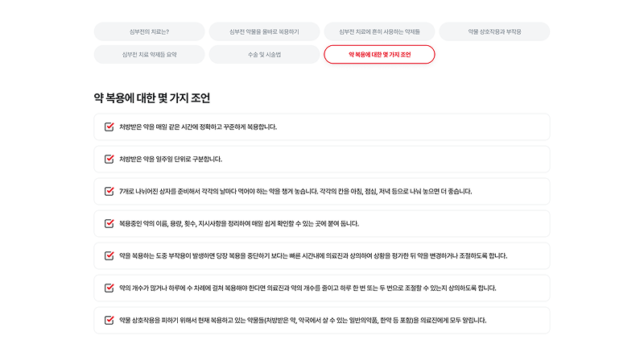This screenshot has width=644, height=361.
Task: Toggle checkbox for '약을 복용하는 도중 부작용이' tip
Action: pyautogui.click(x=109, y=255)
